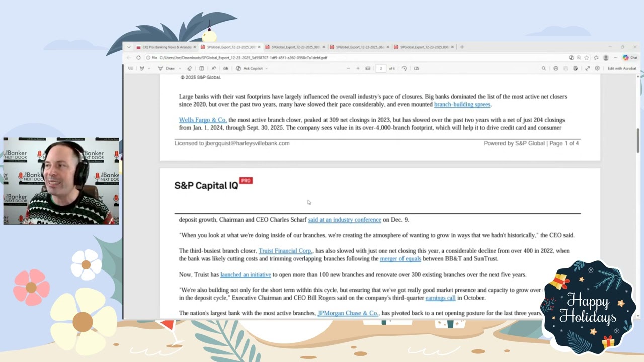Click the Fit to width icon
Image resolution: width=644 pixels, height=362 pixels.
(368, 68)
